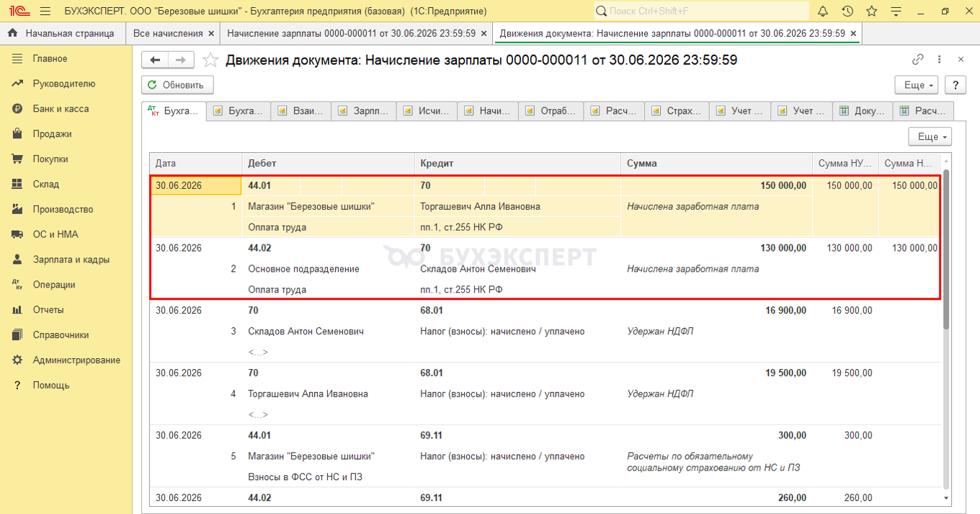
Task: Close the Все начисления tab
Action: click(x=210, y=33)
